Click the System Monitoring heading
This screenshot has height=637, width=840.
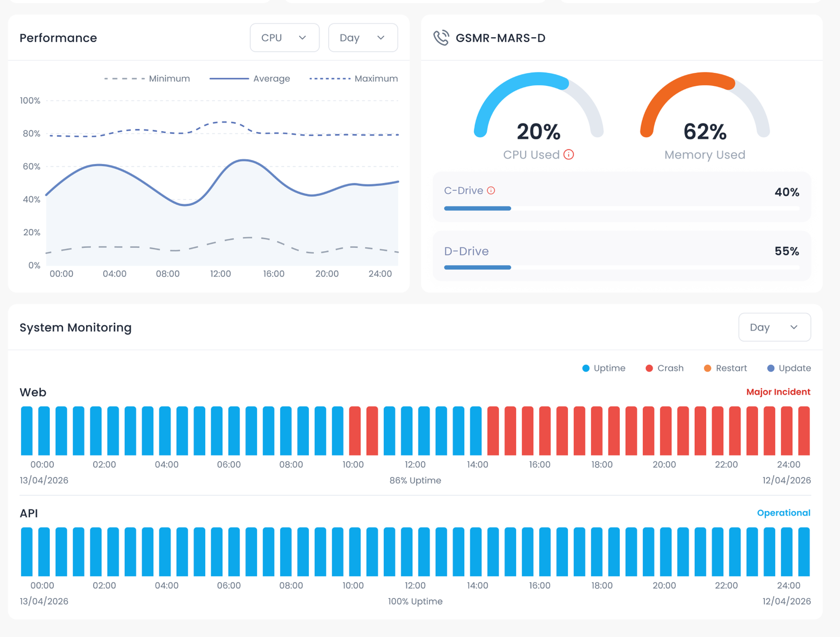(x=76, y=327)
